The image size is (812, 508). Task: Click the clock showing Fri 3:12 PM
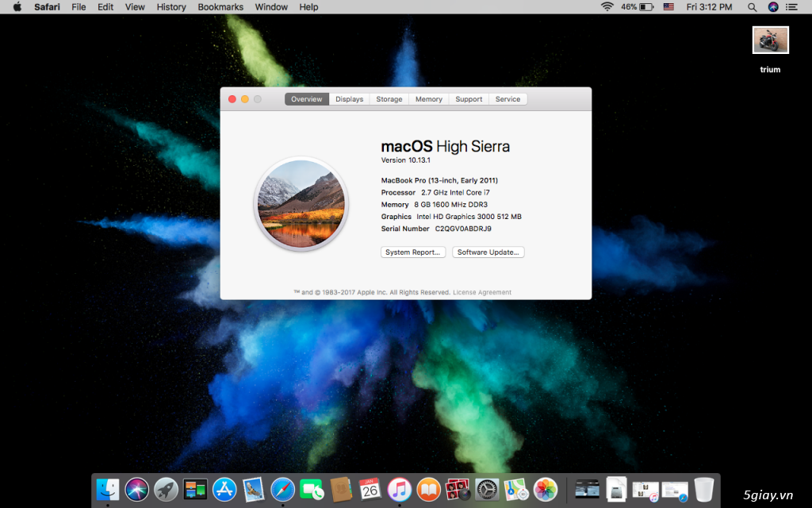pyautogui.click(x=709, y=6)
